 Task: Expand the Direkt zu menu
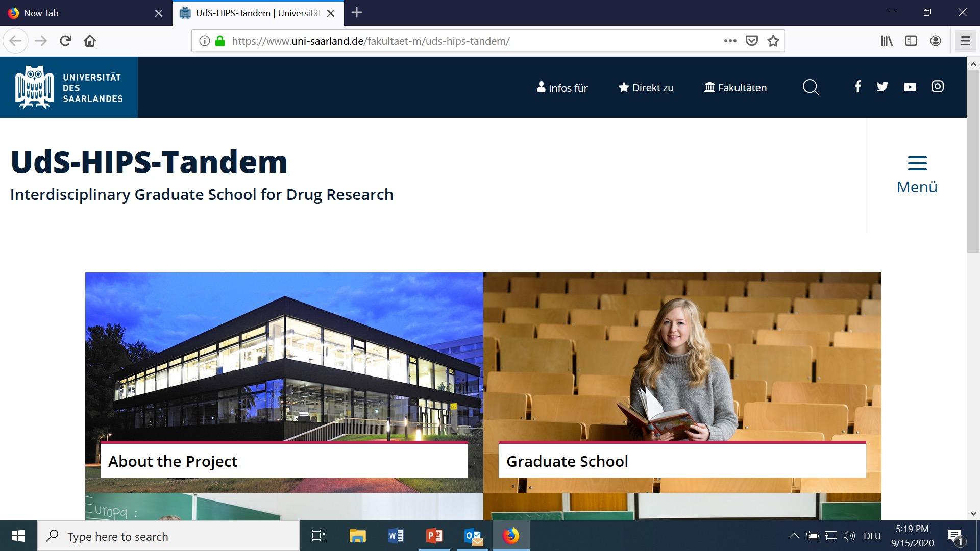click(646, 88)
